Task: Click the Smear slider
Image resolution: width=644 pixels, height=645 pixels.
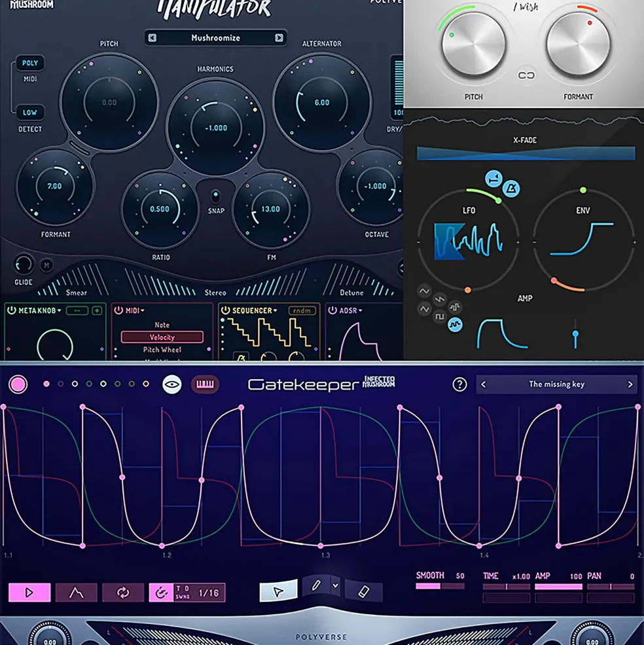Action: [x=73, y=280]
